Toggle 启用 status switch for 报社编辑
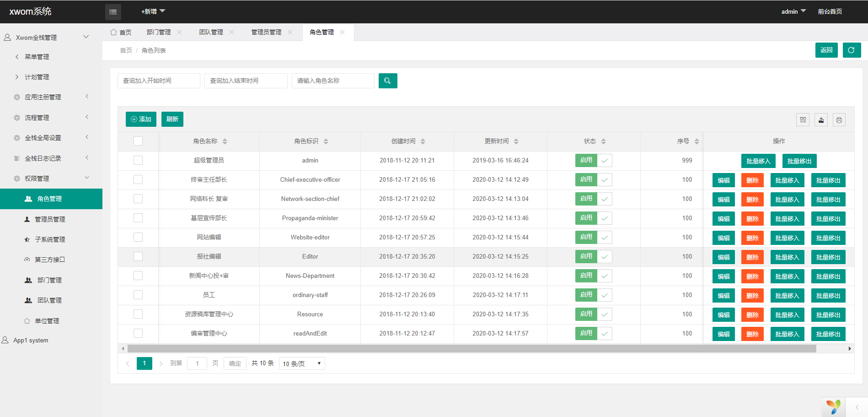The image size is (868, 417). (x=594, y=256)
